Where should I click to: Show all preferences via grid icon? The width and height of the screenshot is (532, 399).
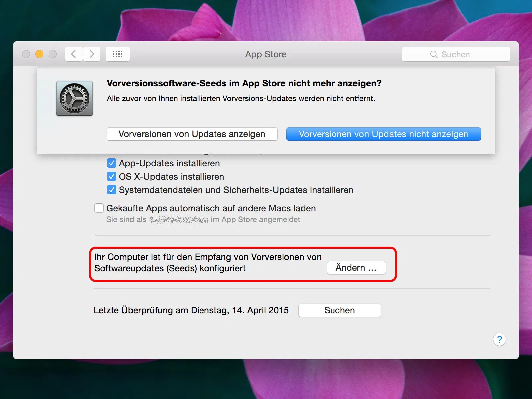(x=118, y=54)
